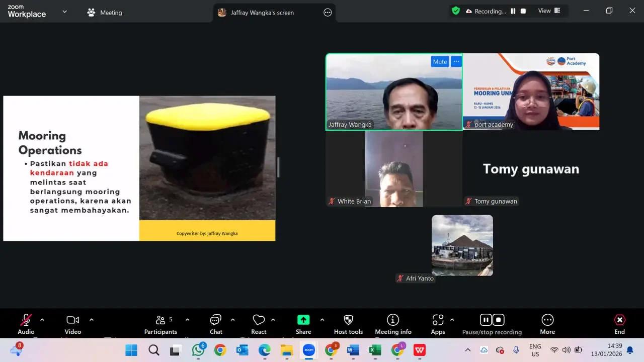End the meeting

coord(619,324)
